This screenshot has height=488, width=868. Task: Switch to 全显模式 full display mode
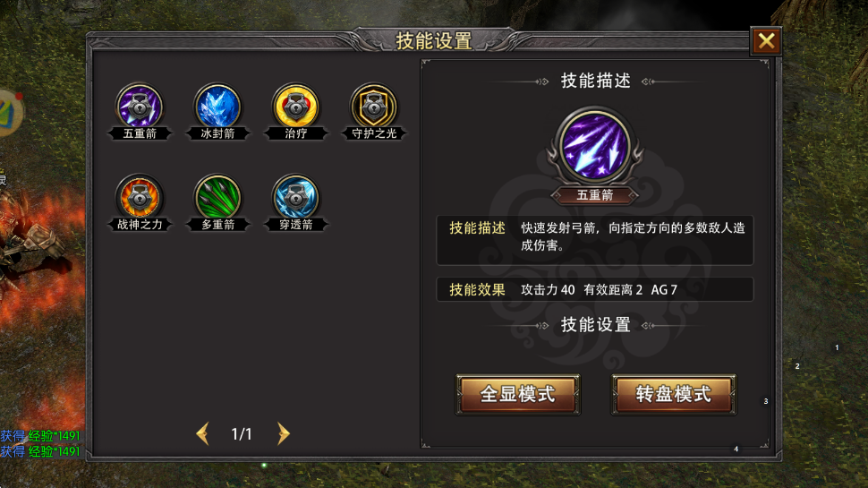tap(517, 394)
